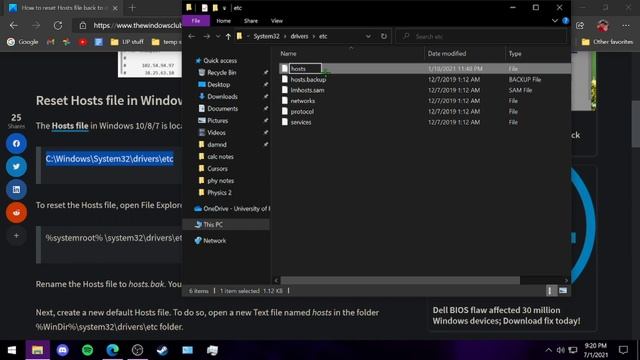The image size is (640, 360).
Task: Select the hosts.backup file
Action: tap(308, 80)
